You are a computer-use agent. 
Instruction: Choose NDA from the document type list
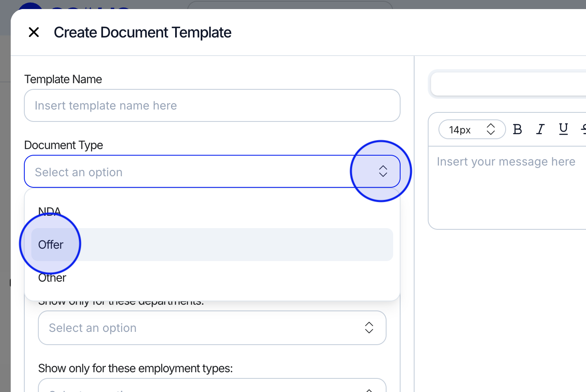pyautogui.click(x=49, y=211)
